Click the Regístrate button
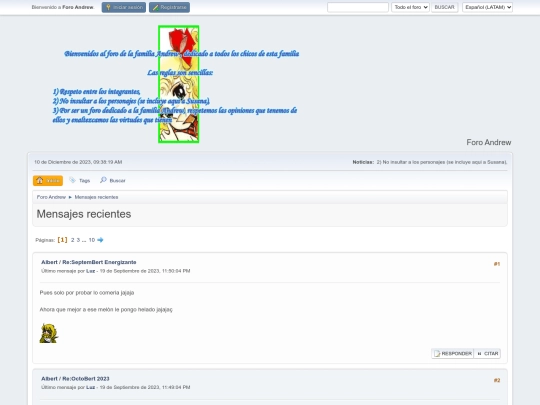Viewport: 540px width, 405px height. (169, 7)
